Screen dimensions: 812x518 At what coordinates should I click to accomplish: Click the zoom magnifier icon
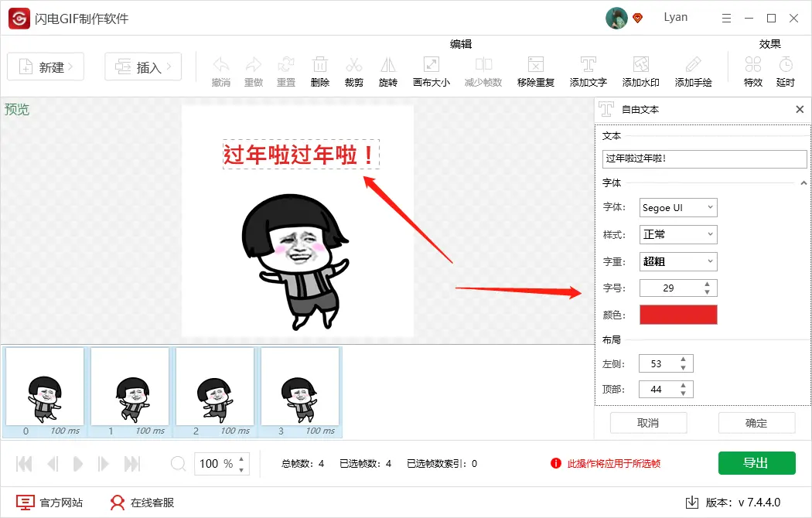[178, 463]
